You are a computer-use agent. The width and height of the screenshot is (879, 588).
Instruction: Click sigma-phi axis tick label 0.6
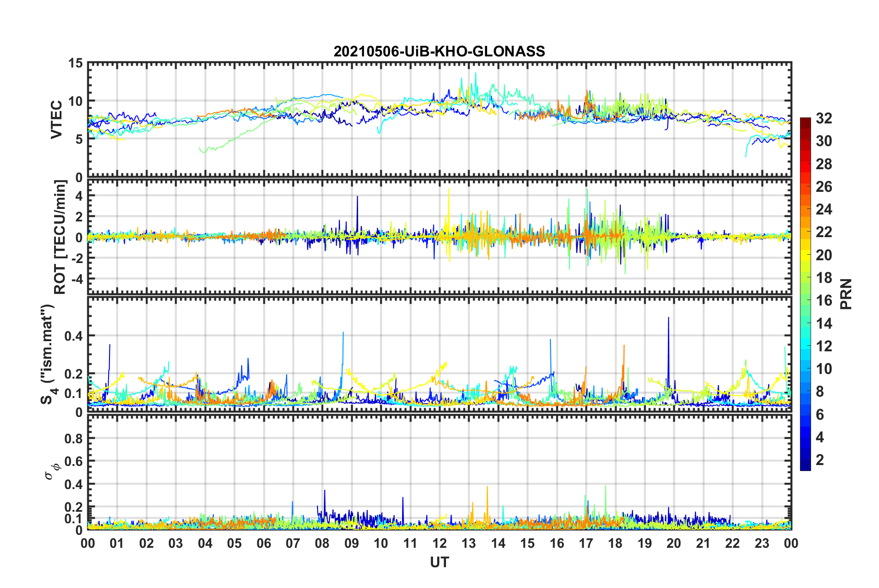tap(73, 461)
